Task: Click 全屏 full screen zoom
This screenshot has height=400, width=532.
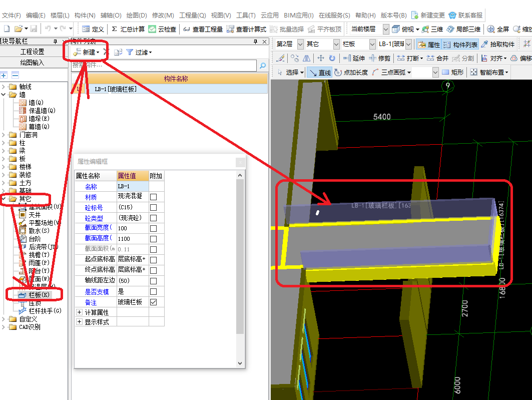Action: tap(498, 29)
